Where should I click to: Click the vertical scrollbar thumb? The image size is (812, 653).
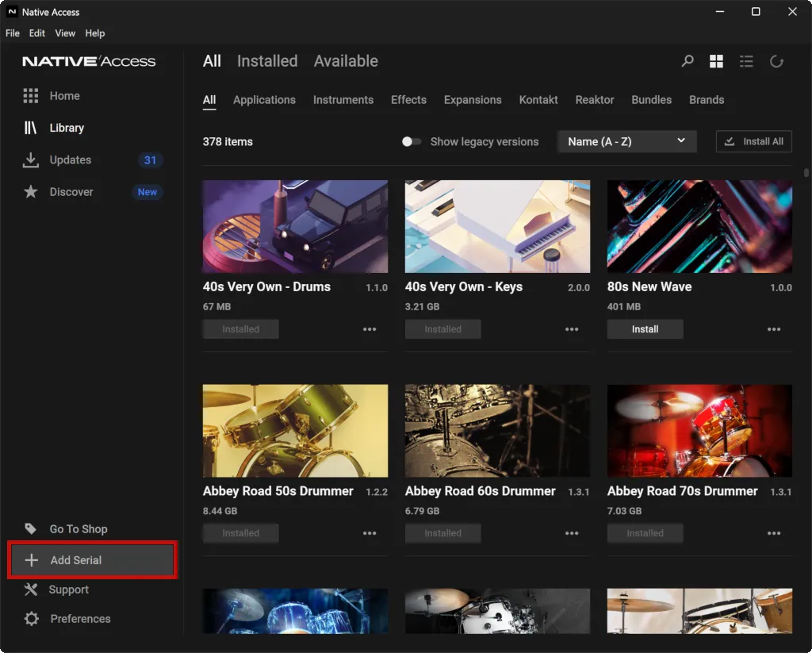tap(806, 173)
